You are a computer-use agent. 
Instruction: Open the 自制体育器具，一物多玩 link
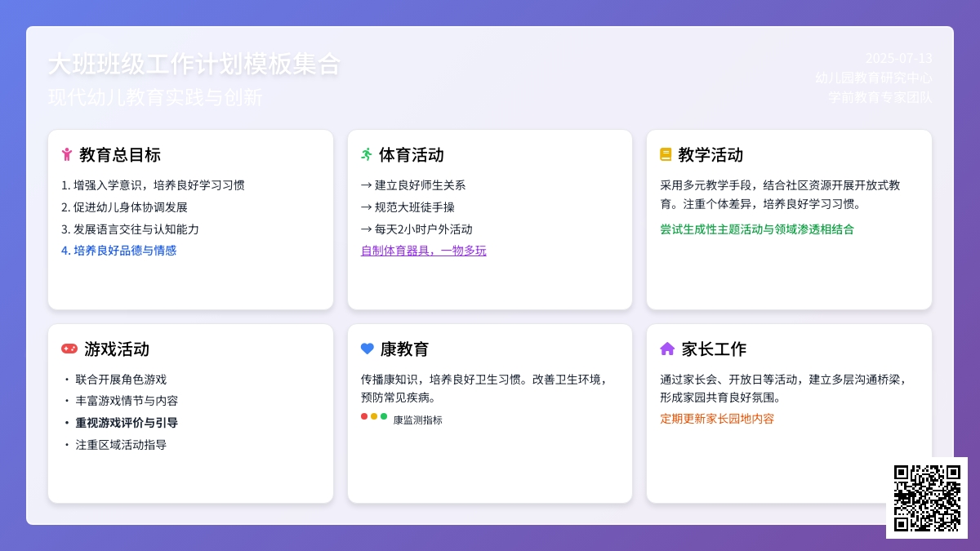(x=424, y=251)
